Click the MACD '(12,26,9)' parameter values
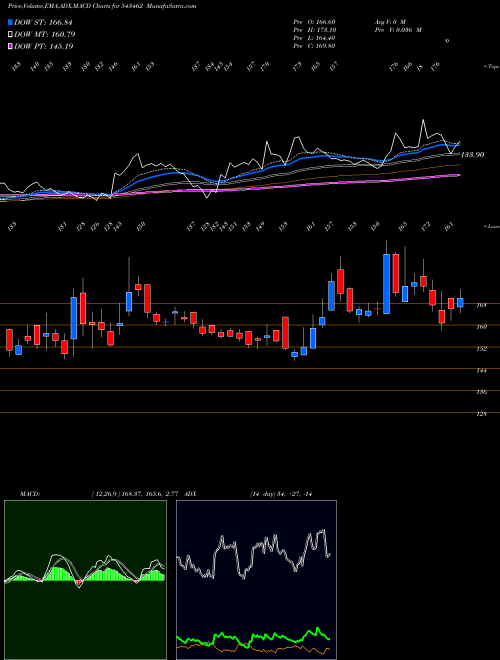500x660 pixels. tap(136, 494)
